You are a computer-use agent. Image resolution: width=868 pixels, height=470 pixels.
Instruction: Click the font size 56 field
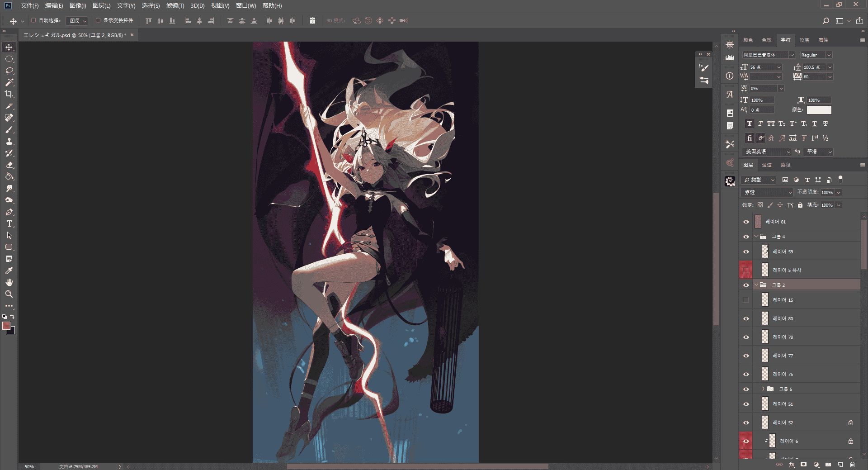point(762,67)
